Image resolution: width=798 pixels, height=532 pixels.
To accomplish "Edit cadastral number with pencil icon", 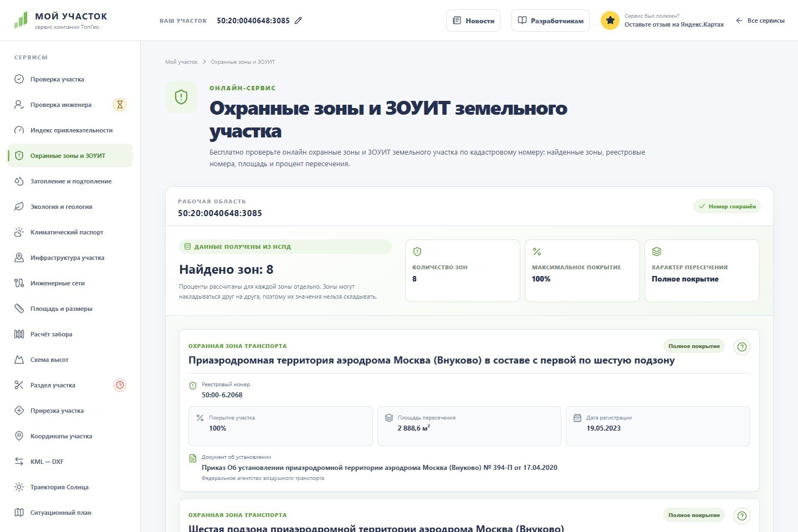I will (x=298, y=21).
